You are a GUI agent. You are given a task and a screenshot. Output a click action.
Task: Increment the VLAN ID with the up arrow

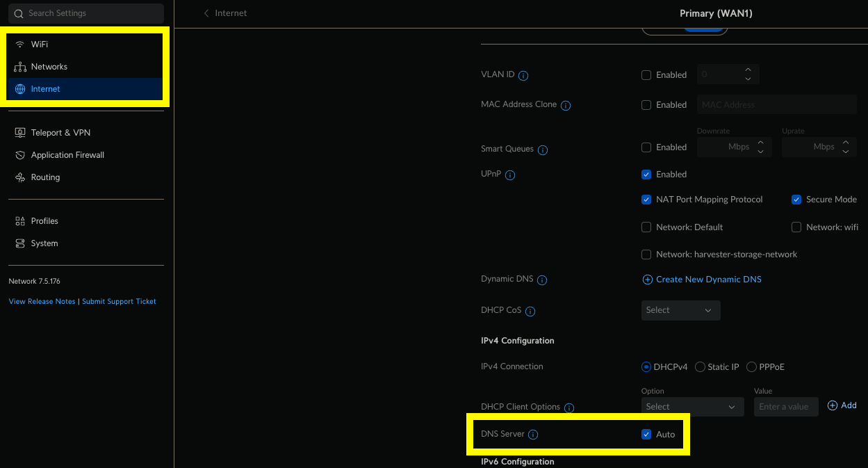click(x=748, y=70)
